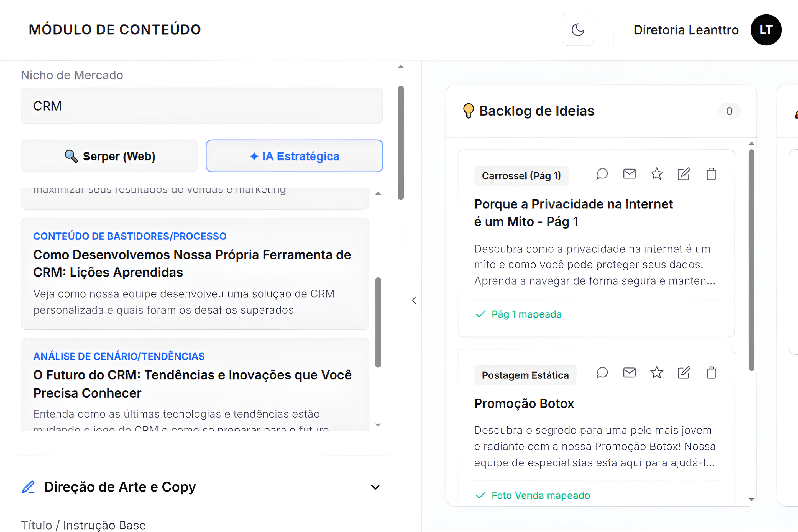This screenshot has height=532, width=798.
Task: Click the envelope icon on the privacy card
Action: click(x=629, y=174)
